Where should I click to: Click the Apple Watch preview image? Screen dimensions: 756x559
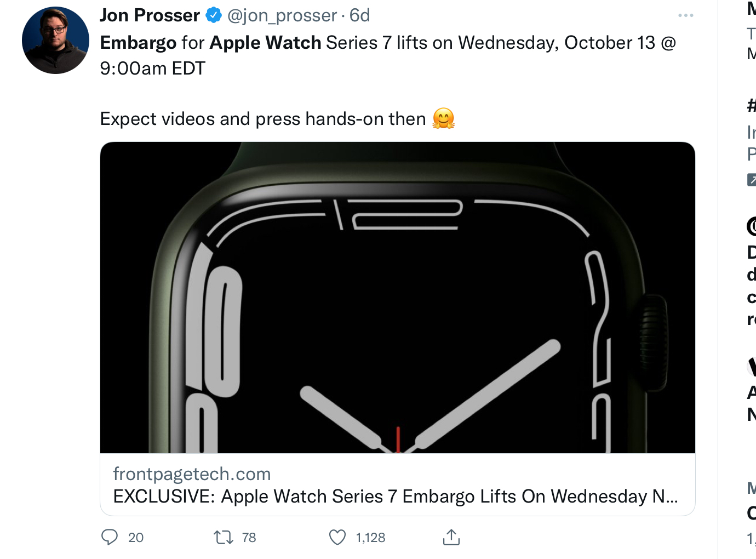coord(398,298)
